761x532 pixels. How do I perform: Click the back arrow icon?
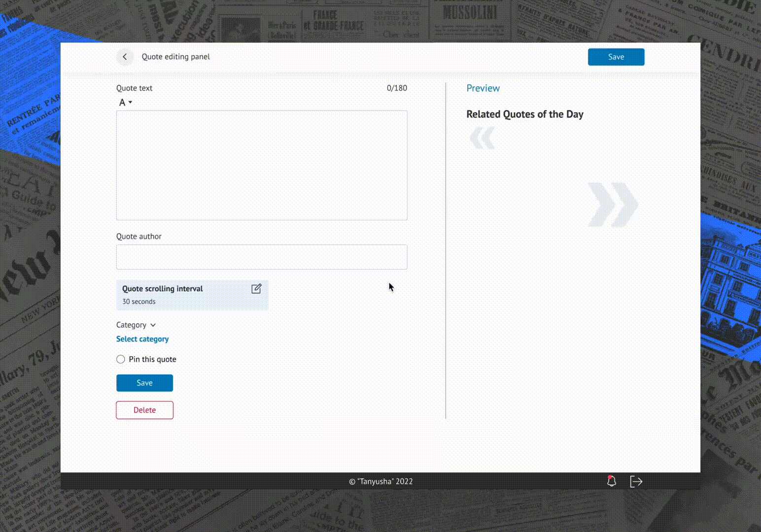(x=125, y=57)
